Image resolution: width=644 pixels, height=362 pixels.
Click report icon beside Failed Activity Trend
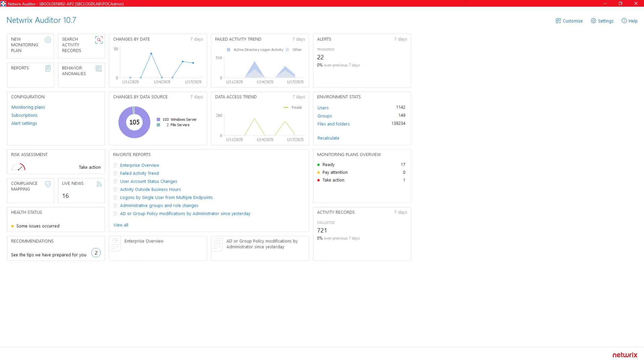click(x=115, y=173)
